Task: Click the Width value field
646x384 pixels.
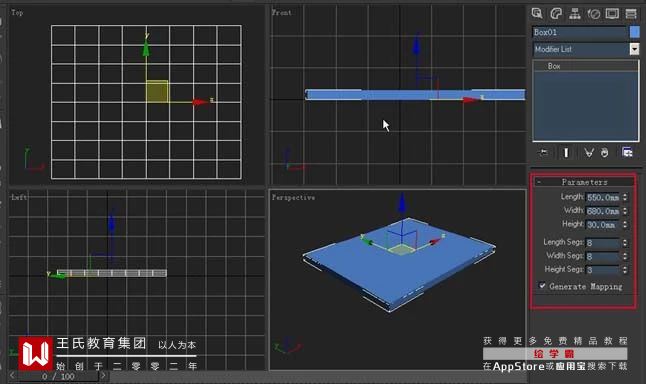Action: coord(603,211)
